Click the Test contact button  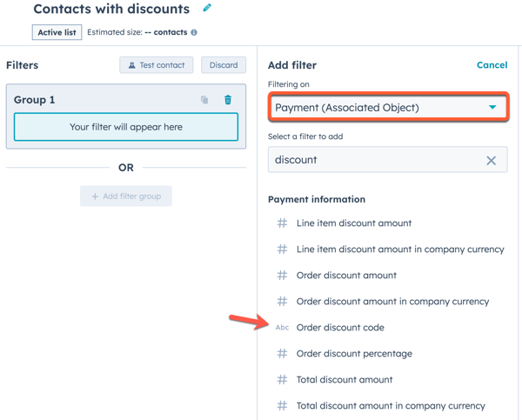[x=157, y=65]
